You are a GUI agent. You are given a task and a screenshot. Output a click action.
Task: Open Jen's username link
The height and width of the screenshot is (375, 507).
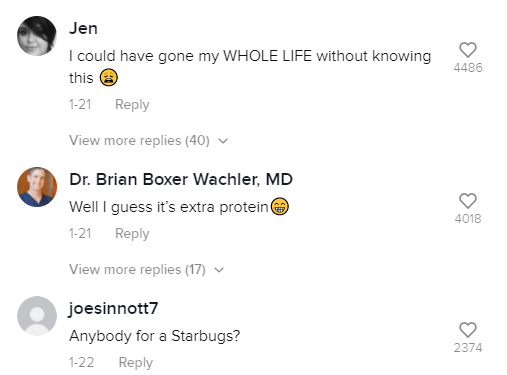83,28
